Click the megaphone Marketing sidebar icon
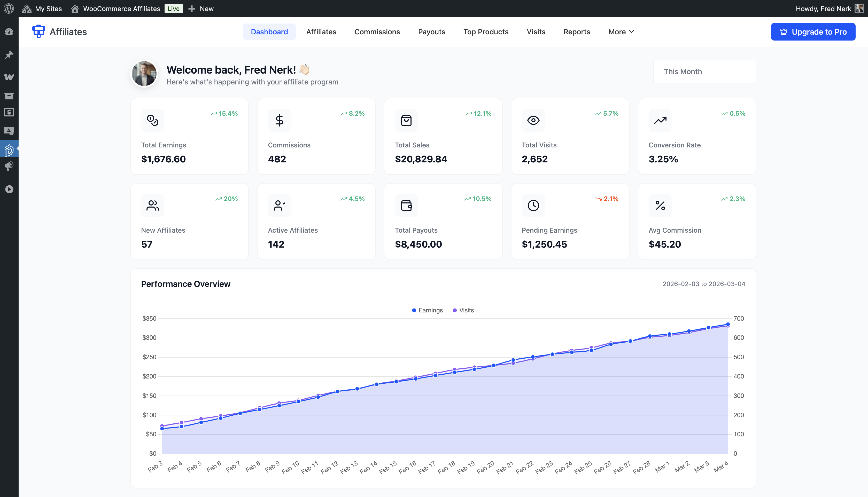The width and height of the screenshot is (868, 497). (x=9, y=166)
